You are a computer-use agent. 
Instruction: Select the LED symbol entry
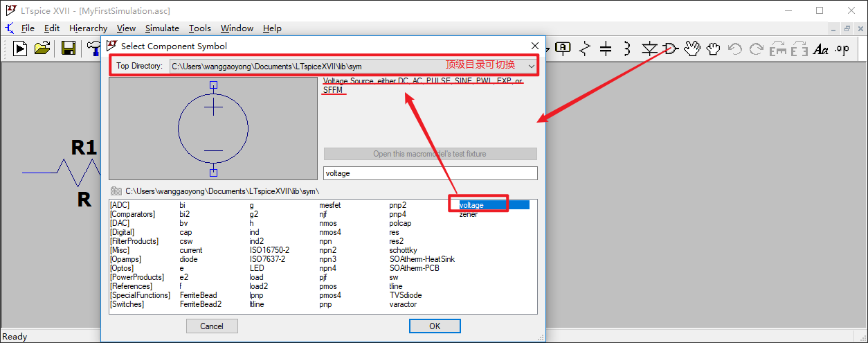tap(257, 268)
